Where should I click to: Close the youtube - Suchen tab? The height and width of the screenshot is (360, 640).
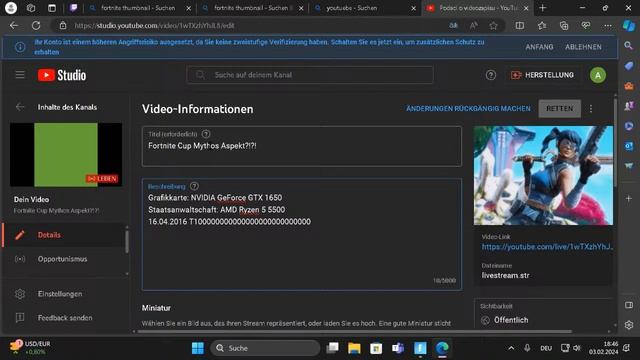[x=413, y=8]
